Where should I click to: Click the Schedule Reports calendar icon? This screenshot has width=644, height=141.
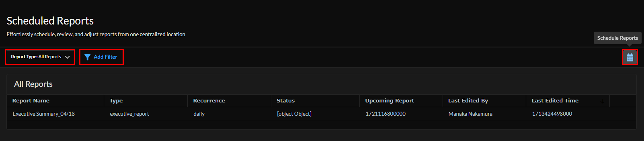[x=630, y=57]
